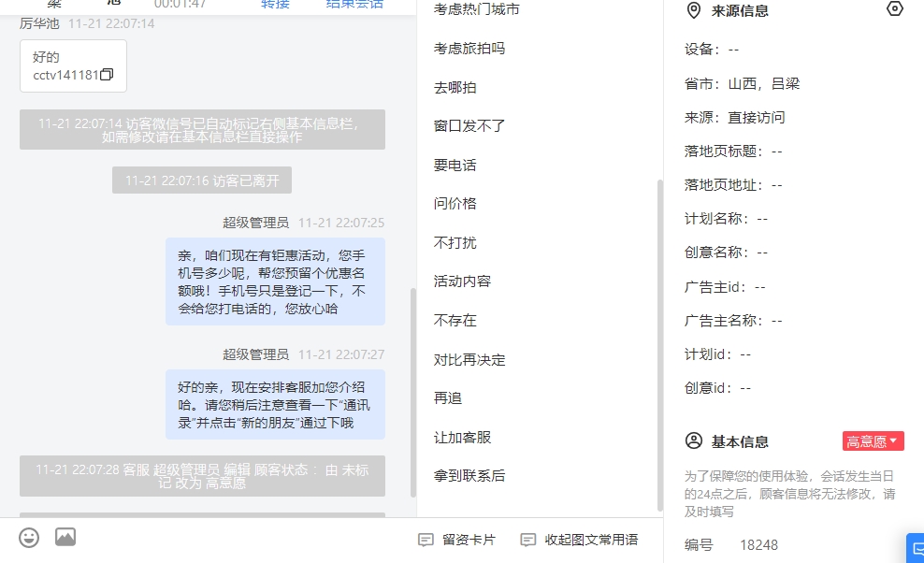Image resolution: width=924 pixels, height=563 pixels.
Task: Click 结束会话 to end the session
Action: (354, 4)
